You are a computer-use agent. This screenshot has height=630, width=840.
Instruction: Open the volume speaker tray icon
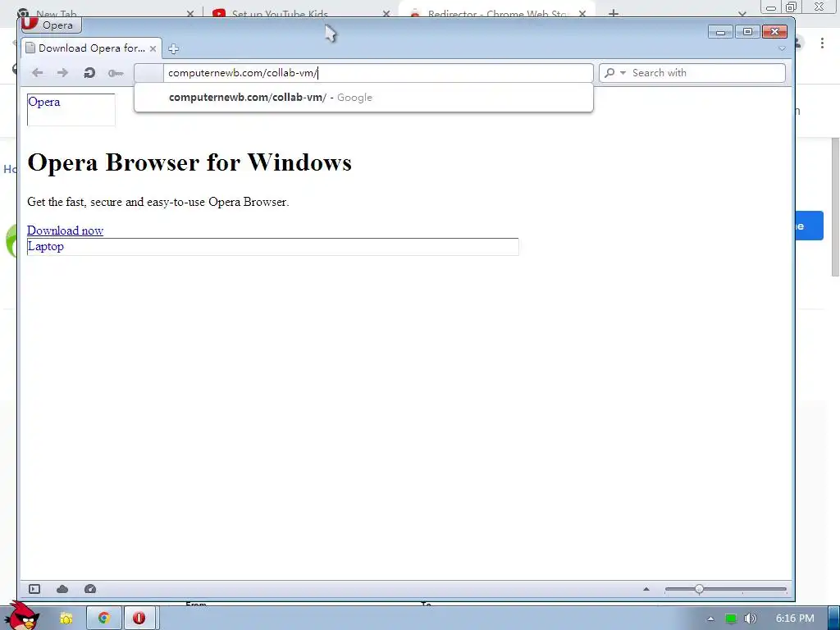click(x=751, y=619)
